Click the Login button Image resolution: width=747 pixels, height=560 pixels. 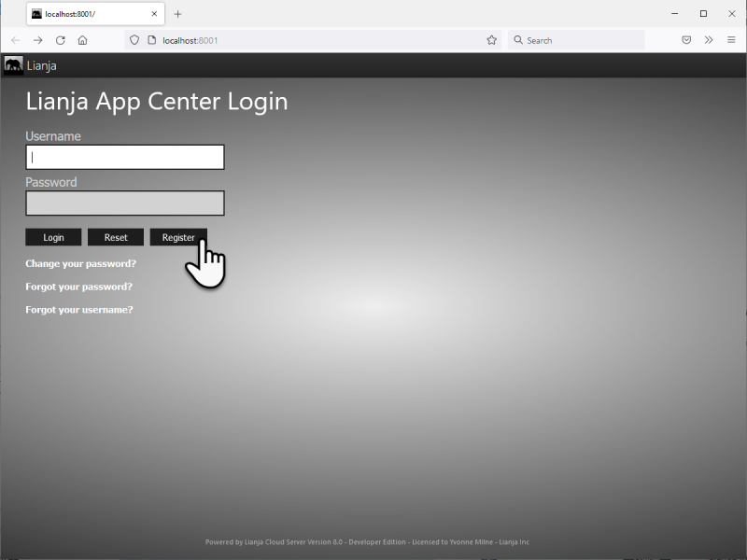click(53, 237)
